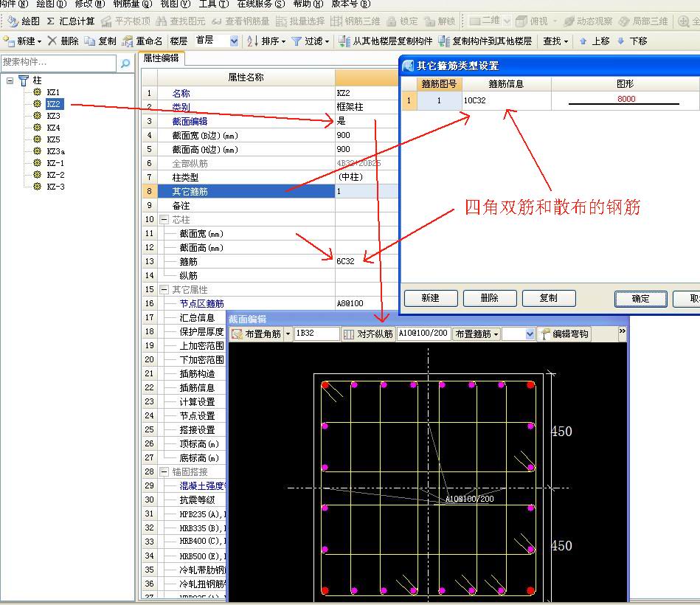Click 布置角筋 in section editor

[257, 334]
